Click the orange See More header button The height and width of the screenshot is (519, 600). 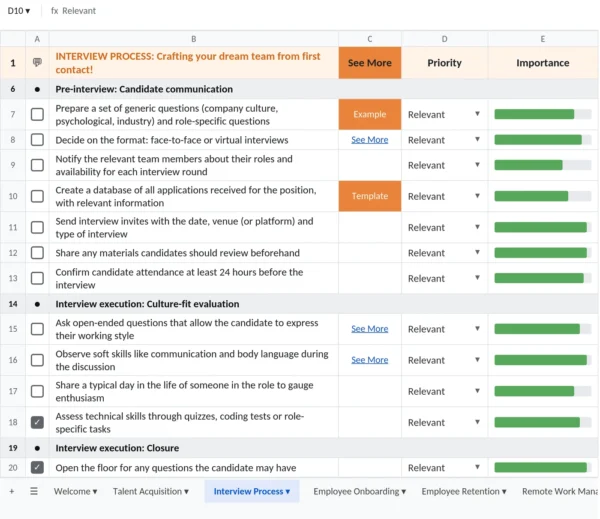click(370, 63)
